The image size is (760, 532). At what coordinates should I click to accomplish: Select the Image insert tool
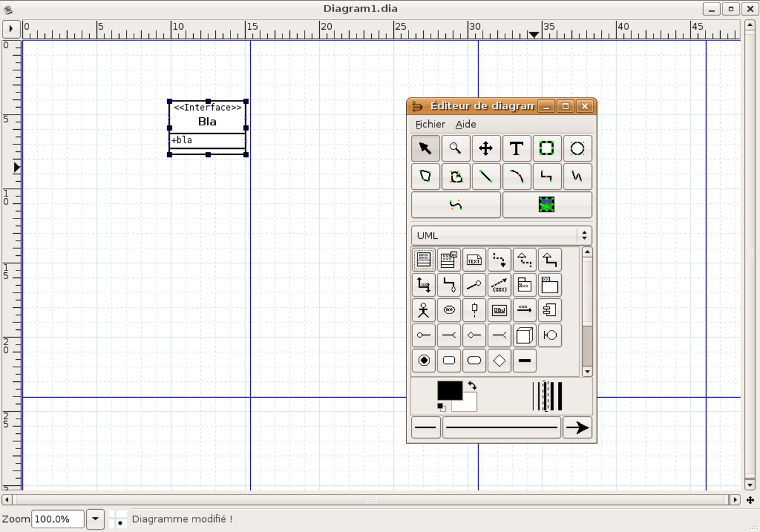coord(547,205)
